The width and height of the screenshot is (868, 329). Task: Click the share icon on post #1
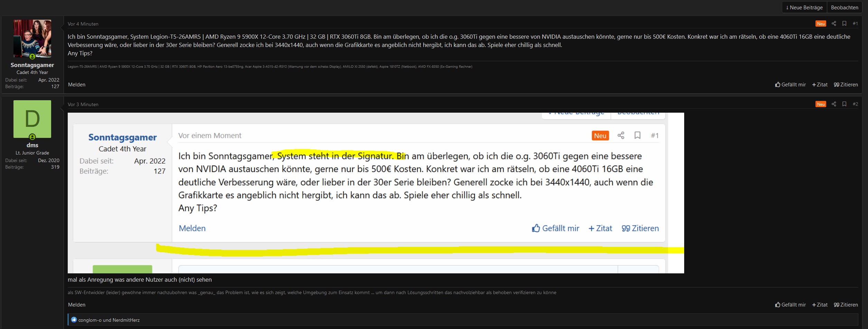[834, 23]
